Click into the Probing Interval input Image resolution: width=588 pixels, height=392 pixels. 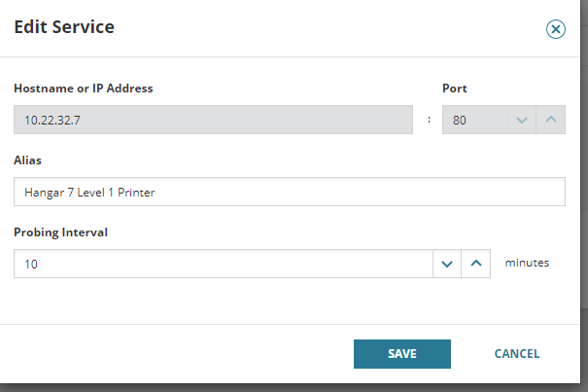point(223,264)
